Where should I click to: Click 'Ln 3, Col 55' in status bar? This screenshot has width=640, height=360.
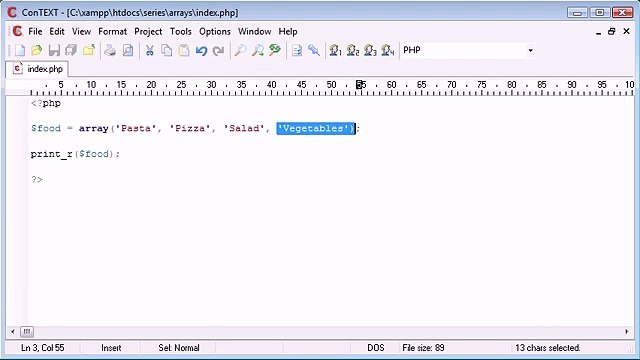pos(42,348)
